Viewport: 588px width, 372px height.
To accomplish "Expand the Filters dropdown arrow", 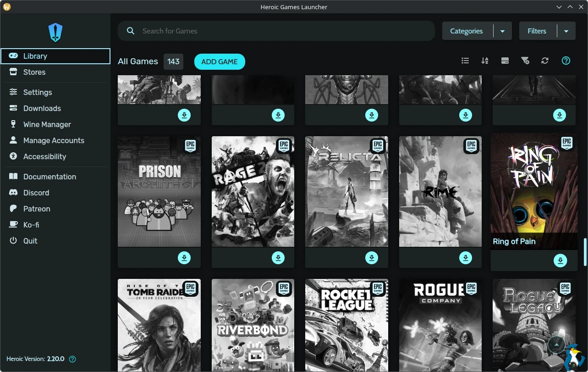I will 566,31.
